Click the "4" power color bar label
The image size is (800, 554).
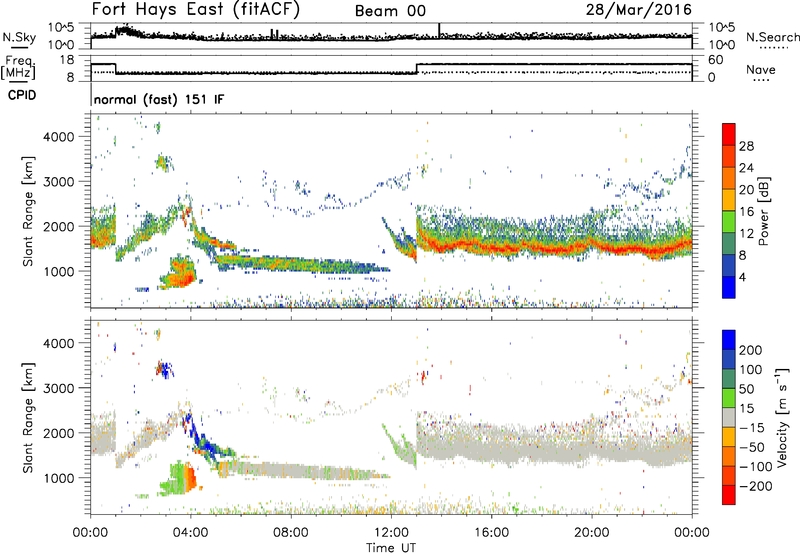[742, 277]
